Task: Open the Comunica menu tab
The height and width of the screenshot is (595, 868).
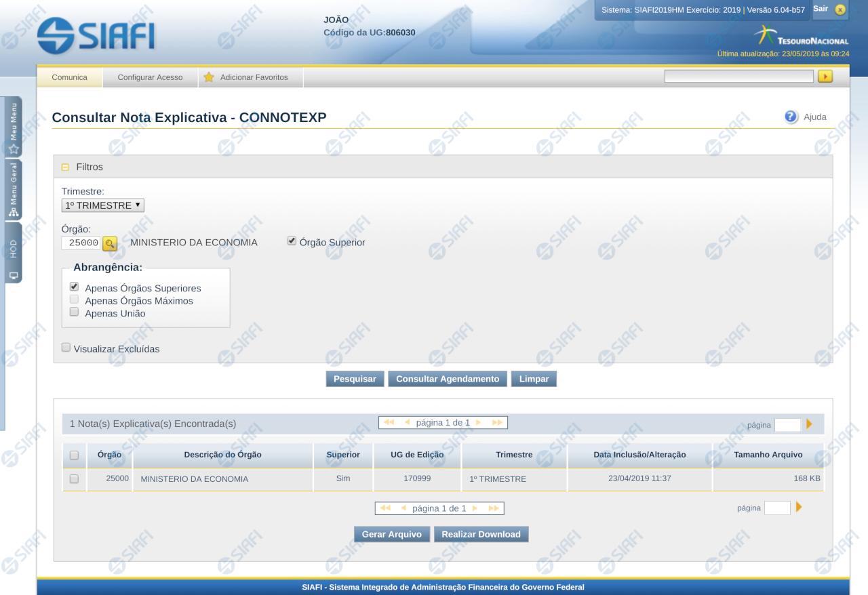Action: [x=69, y=77]
